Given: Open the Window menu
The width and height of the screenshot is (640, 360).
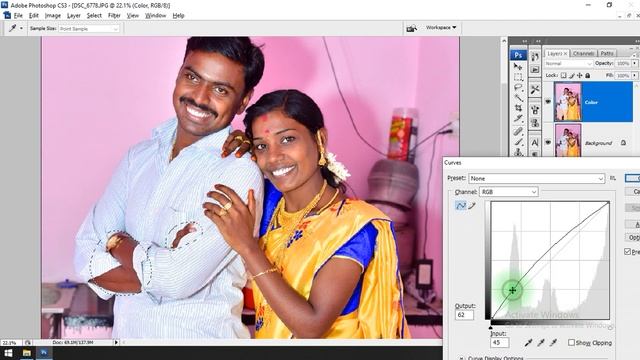Looking at the screenshot, I should (x=156, y=16).
